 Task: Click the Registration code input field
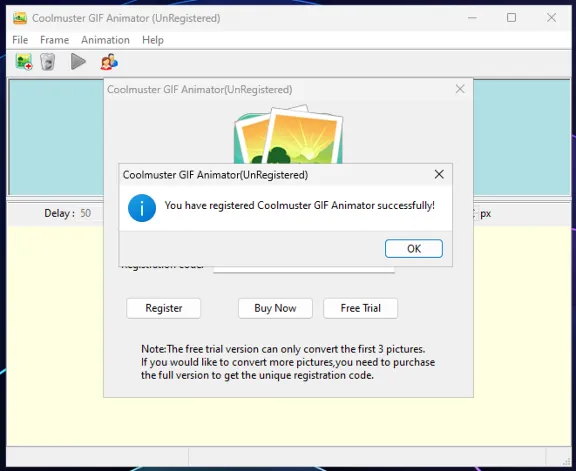(304, 269)
